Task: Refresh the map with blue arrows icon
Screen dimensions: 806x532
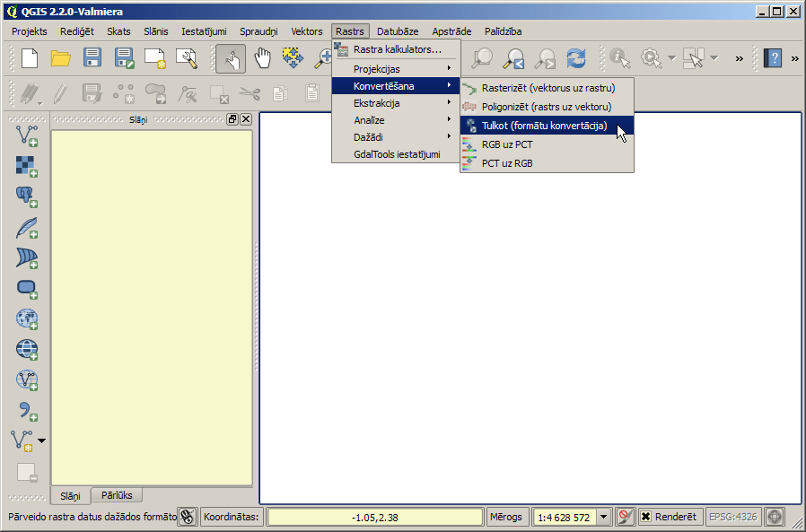Action: [576, 58]
